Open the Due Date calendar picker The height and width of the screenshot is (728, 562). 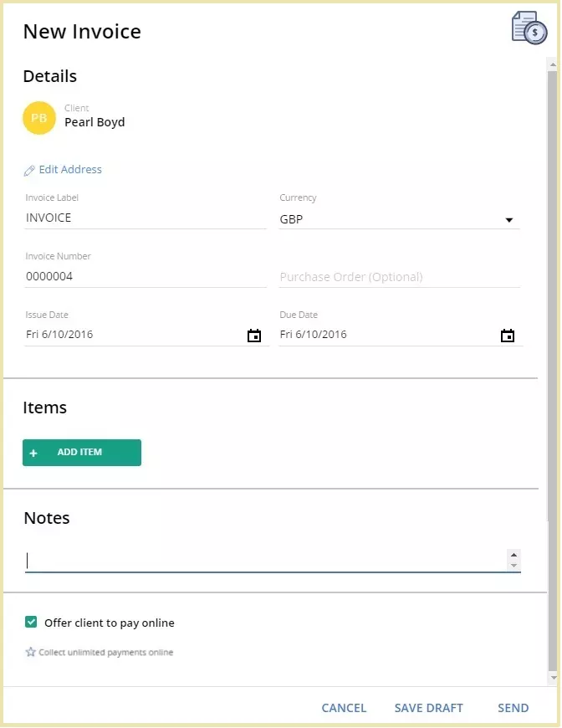pos(508,336)
